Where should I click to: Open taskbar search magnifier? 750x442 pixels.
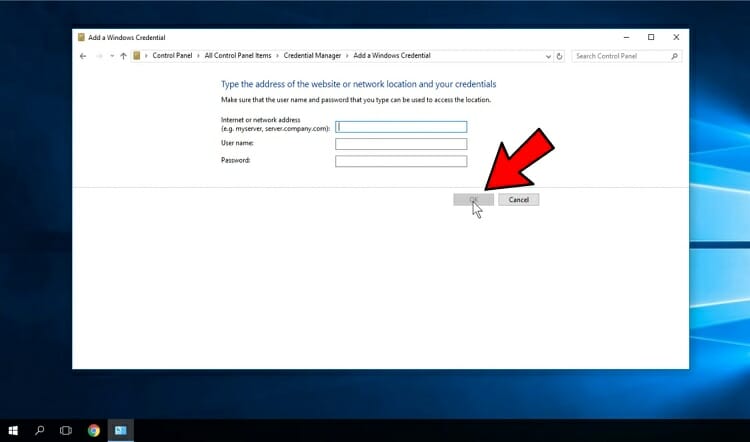[x=40, y=431]
